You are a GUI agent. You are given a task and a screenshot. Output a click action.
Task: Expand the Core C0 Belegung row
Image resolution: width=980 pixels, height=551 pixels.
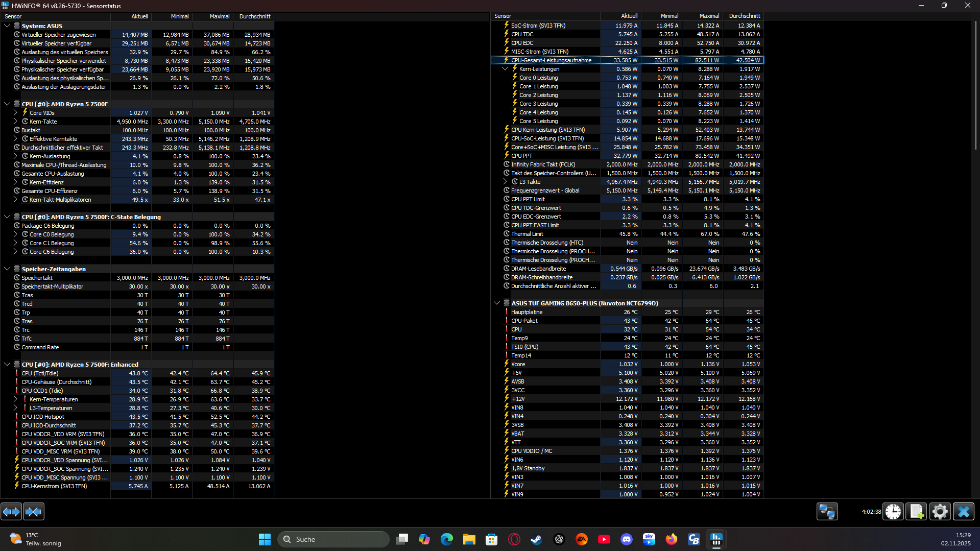15,234
